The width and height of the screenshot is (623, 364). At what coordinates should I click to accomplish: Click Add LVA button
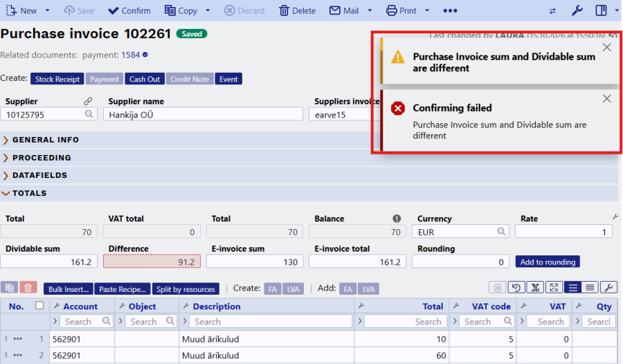tap(368, 289)
